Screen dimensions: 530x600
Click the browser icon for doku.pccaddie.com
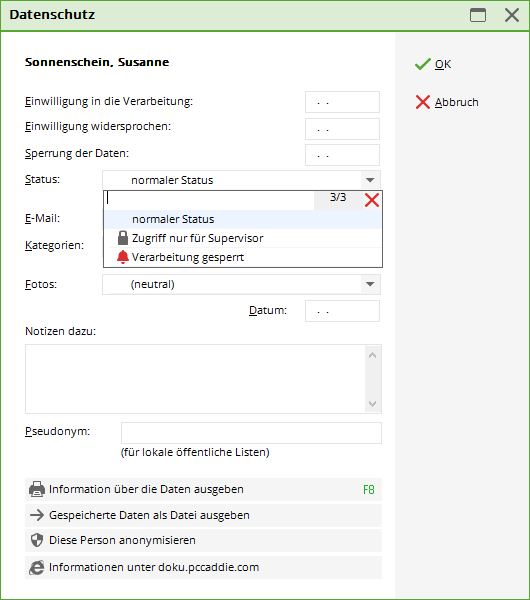(37, 567)
